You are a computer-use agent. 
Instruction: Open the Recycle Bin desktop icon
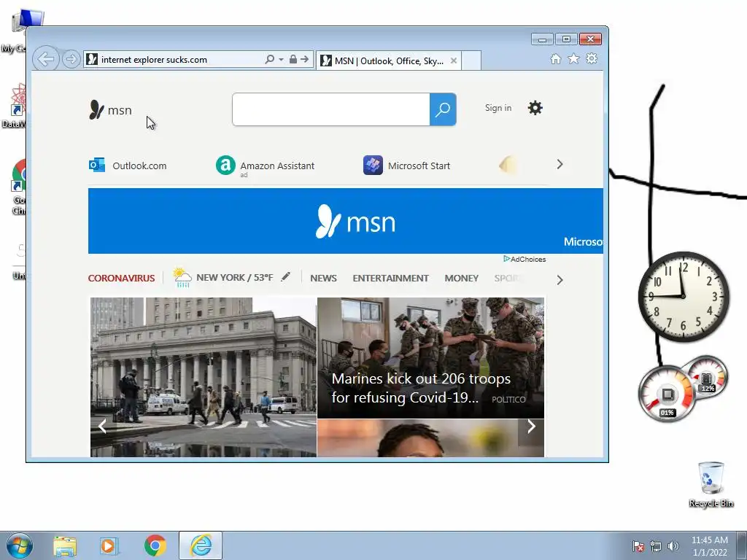pos(711,484)
